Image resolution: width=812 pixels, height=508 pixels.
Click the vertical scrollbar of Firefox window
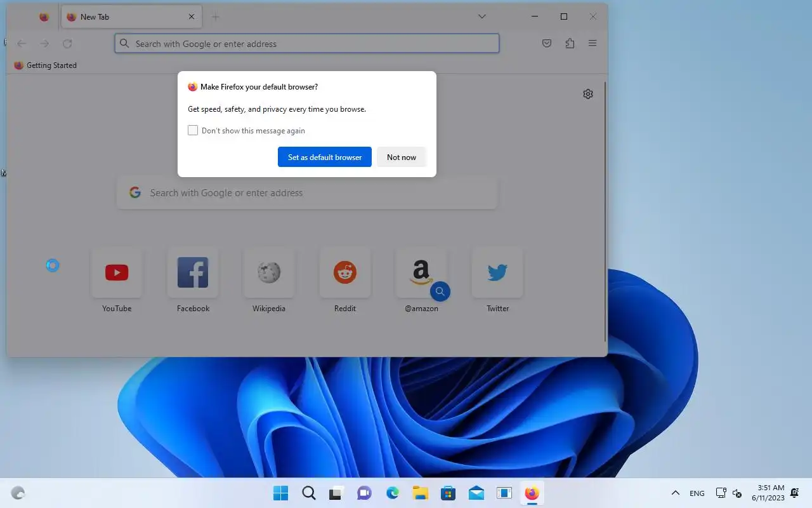[606, 211]
